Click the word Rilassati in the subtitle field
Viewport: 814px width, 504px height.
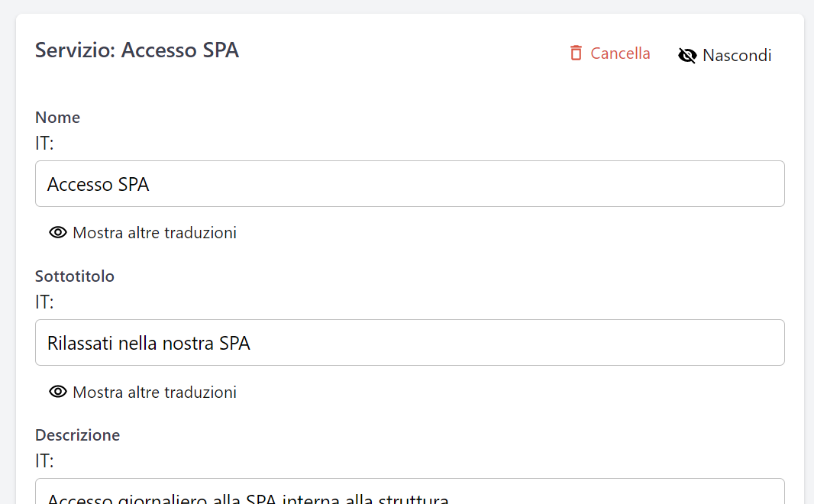(79, 343)
